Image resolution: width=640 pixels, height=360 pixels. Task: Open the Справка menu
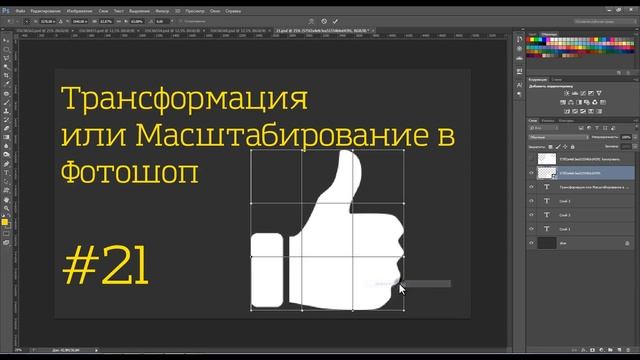233,11
